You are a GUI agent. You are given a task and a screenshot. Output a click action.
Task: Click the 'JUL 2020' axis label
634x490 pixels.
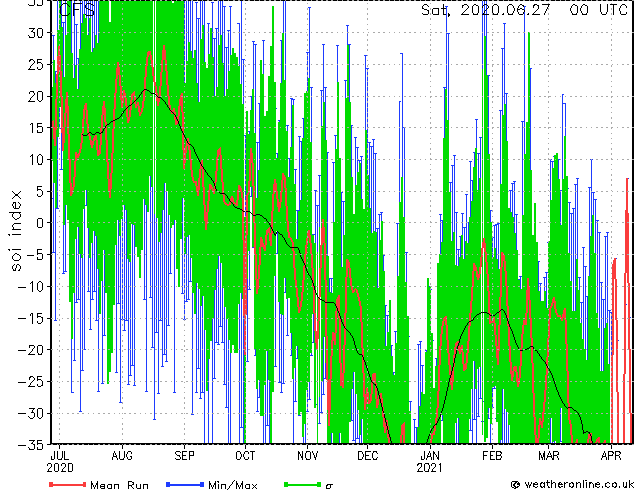click(x=60, y=462)
